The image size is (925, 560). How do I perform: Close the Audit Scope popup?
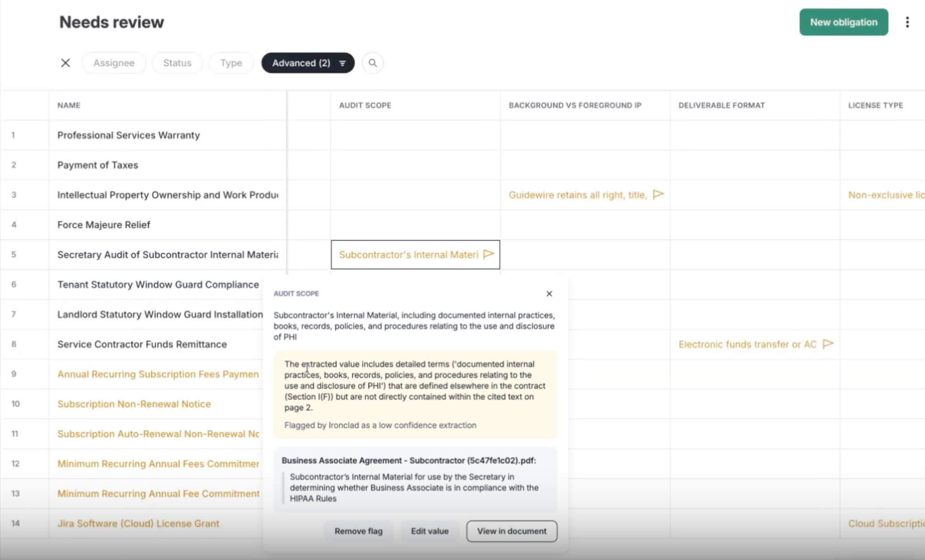tap(549, 294)
